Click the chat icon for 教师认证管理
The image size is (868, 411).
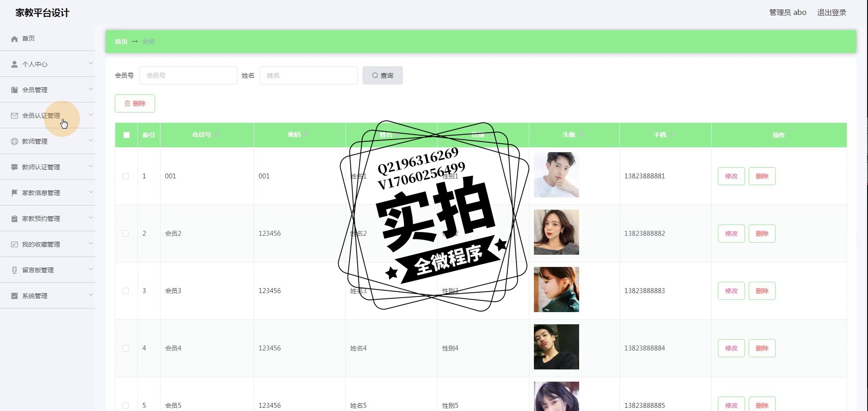[14, 168]
